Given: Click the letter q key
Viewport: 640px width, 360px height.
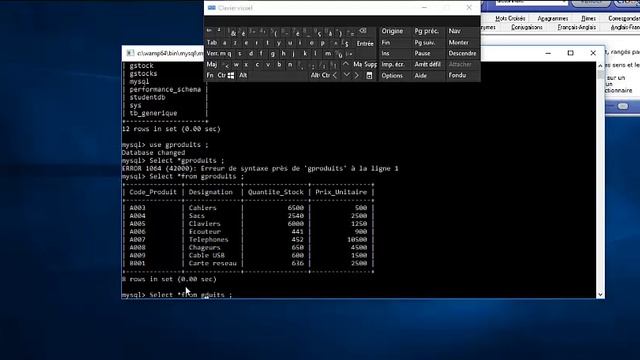Looking at the screenshot, I should coord(229,53).
